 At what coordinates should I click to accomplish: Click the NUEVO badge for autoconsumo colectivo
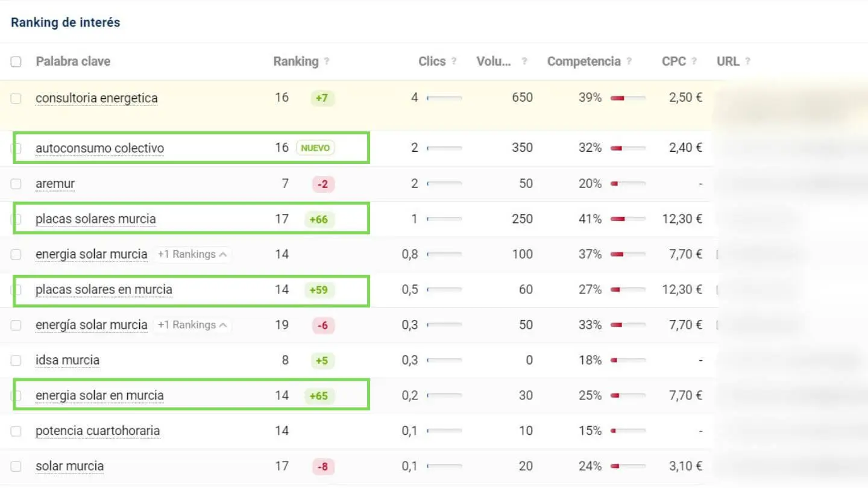point(315,148)
